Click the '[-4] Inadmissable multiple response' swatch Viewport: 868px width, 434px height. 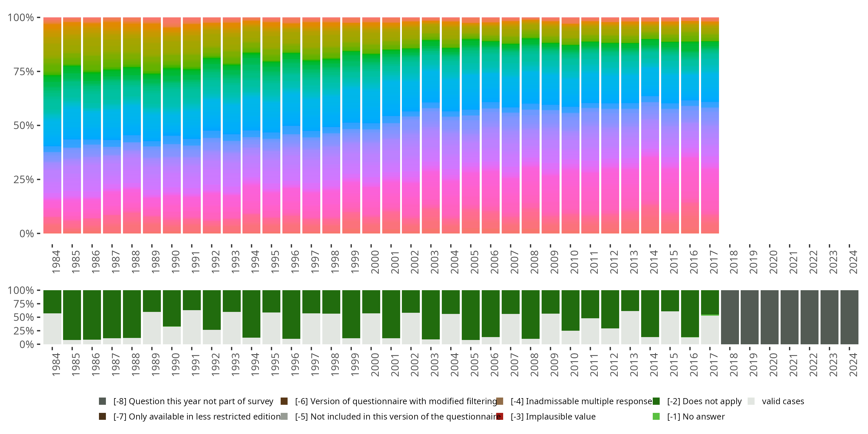pos(500,401)
